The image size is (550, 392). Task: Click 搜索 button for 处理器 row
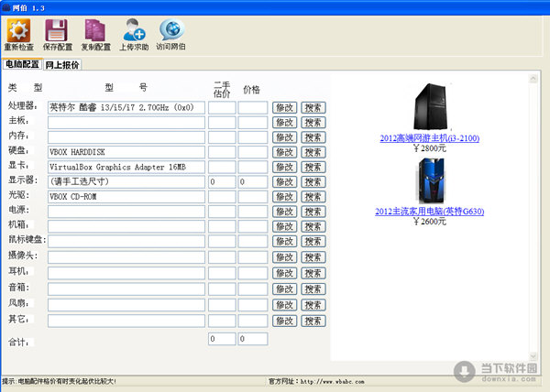pyautogui.click(x=313, y=107)
